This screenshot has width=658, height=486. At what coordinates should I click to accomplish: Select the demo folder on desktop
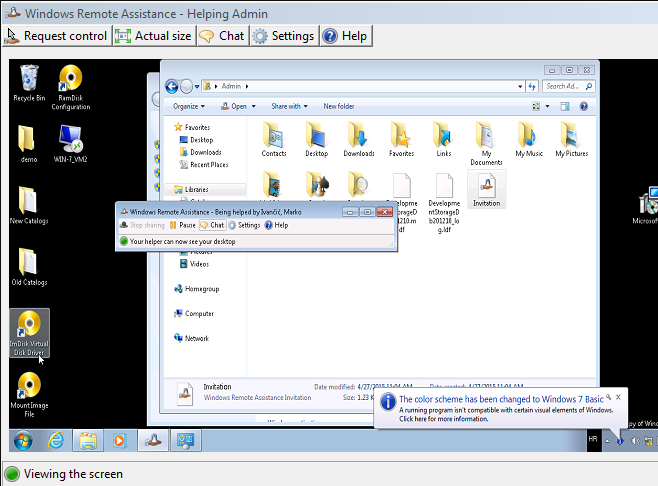pos(29,144)
